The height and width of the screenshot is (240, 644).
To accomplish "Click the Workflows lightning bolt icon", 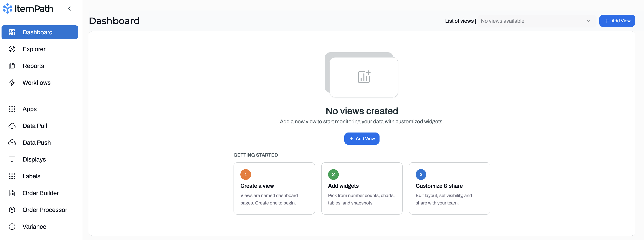I will click(12, 83).
